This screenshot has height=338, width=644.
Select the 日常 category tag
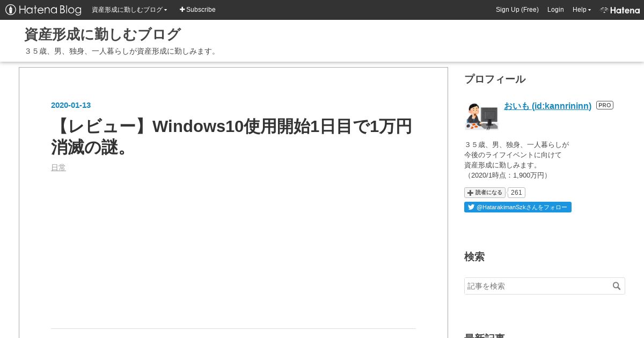point(58,167)
